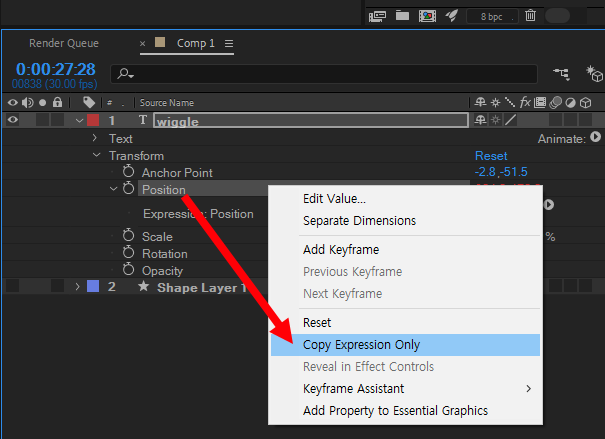Toggle the Rotation stopwatch

pyautogui.click(x=128, y=252)
